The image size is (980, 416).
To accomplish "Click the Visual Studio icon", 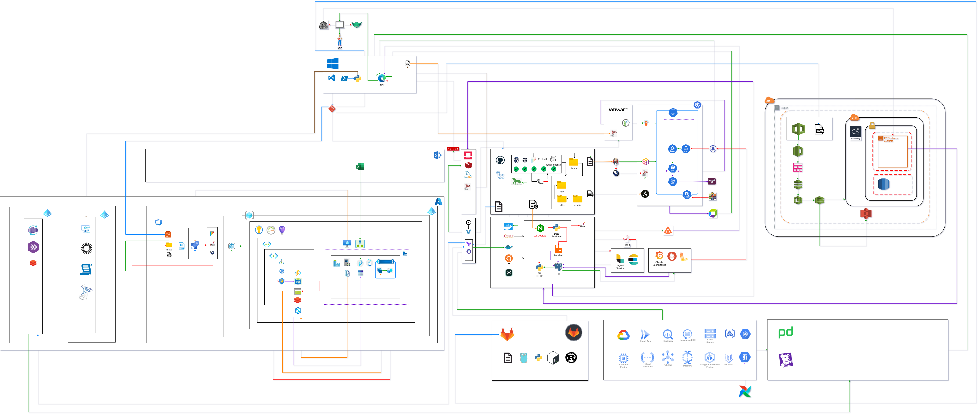I will 332,78.
